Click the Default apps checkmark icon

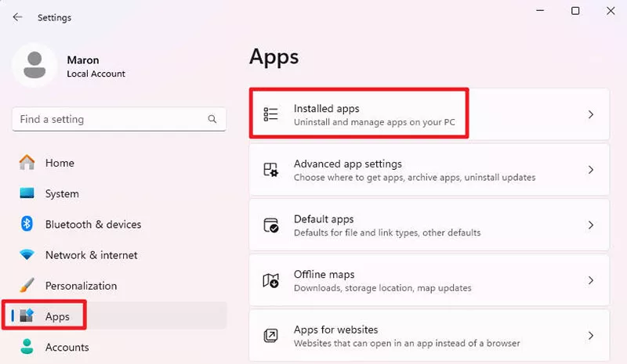pos(270,225)
